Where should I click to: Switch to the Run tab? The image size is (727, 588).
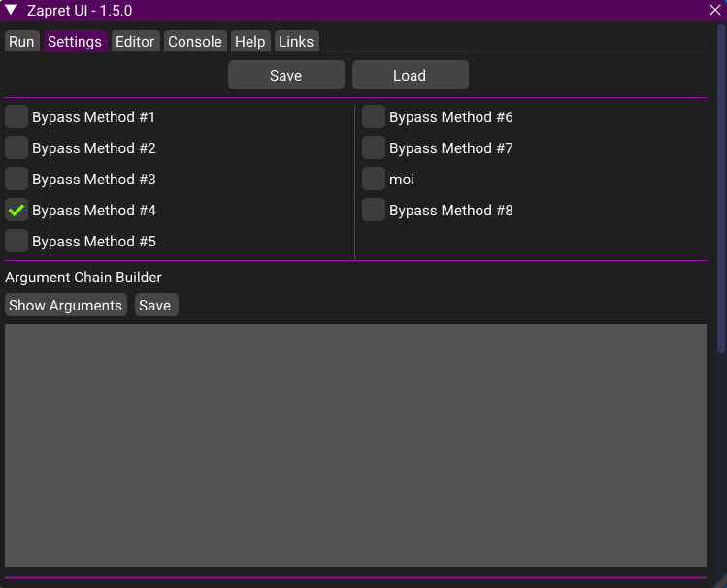[21, 42]
